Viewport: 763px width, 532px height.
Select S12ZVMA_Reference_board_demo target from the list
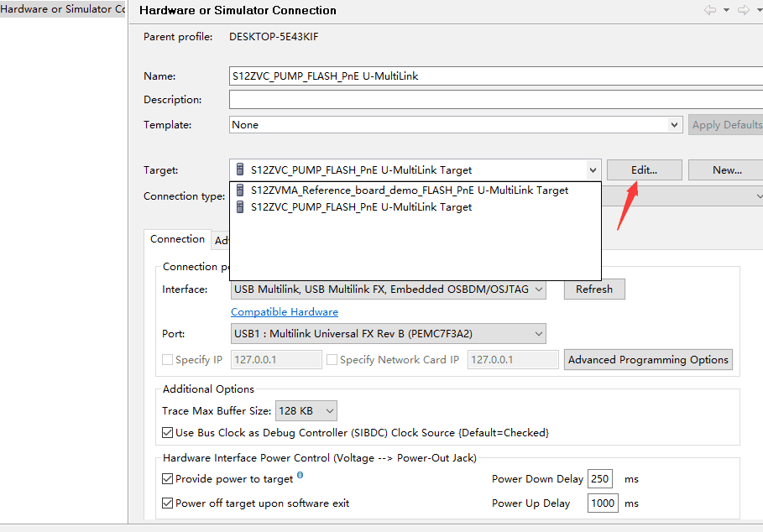click(x=410, y=190)
